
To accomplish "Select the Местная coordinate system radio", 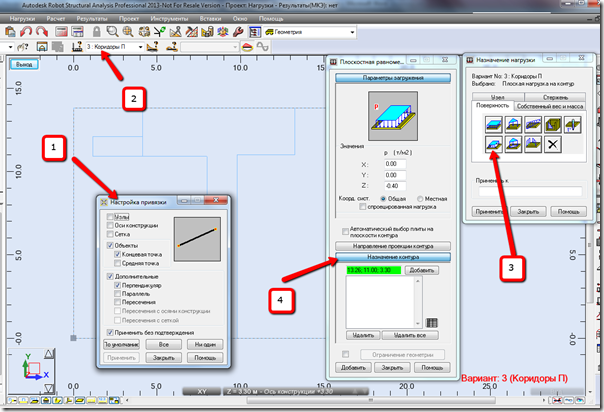I will (x=420, y=199).
